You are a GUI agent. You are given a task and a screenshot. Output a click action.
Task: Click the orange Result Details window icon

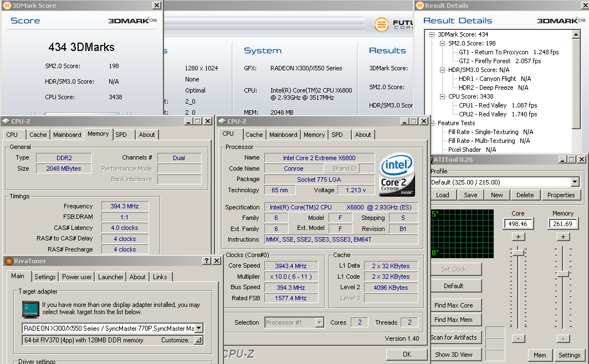click(x=420, y=5)
